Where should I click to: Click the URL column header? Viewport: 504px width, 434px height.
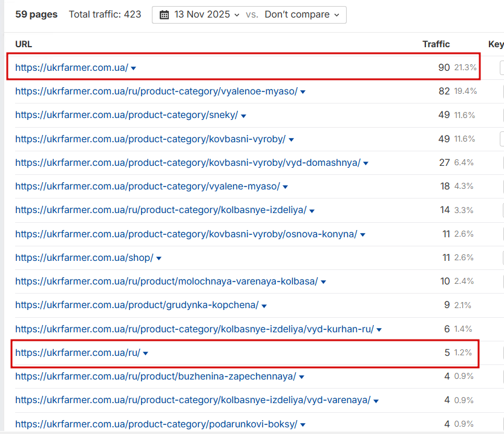[24, 44]
